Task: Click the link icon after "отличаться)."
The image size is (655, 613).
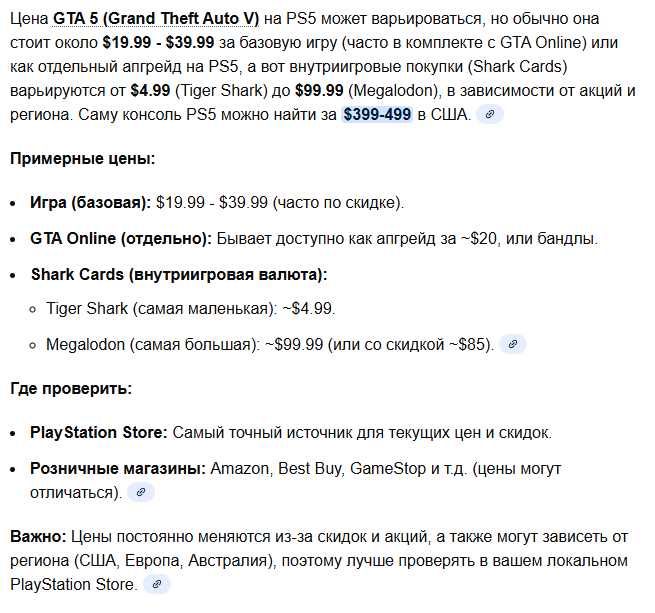Action: point(141,492)
